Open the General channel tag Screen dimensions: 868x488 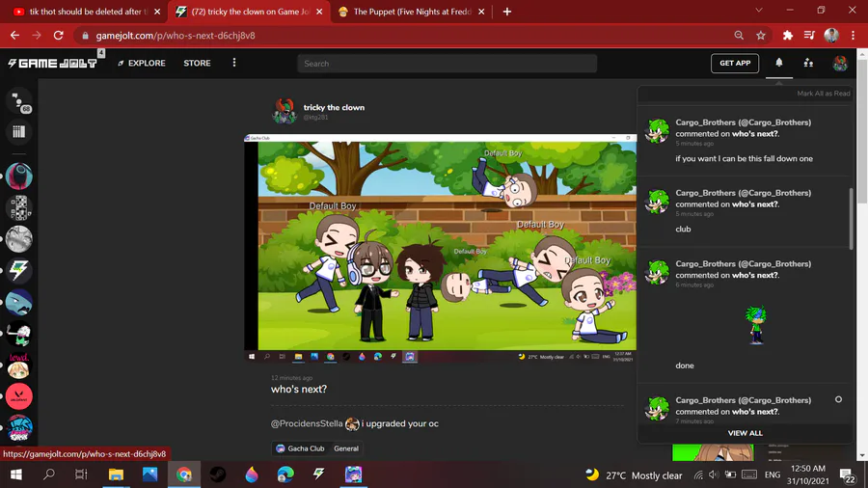point(346,448)
